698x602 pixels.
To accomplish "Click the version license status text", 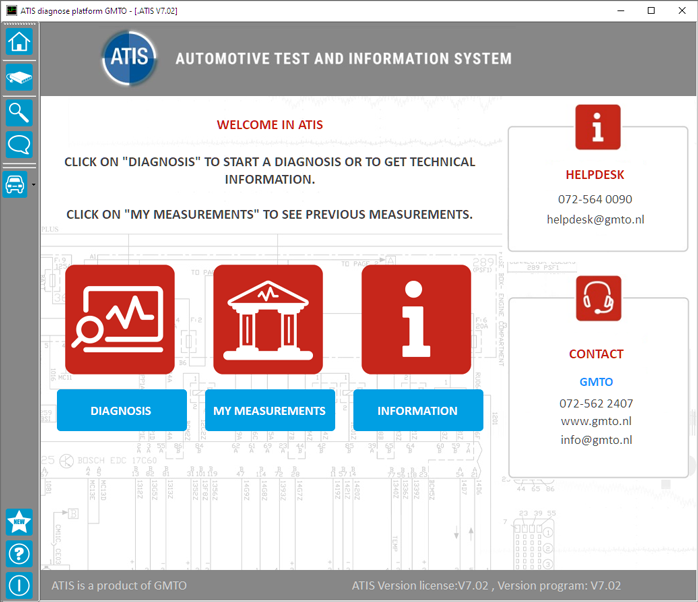I will coord(486,586).
